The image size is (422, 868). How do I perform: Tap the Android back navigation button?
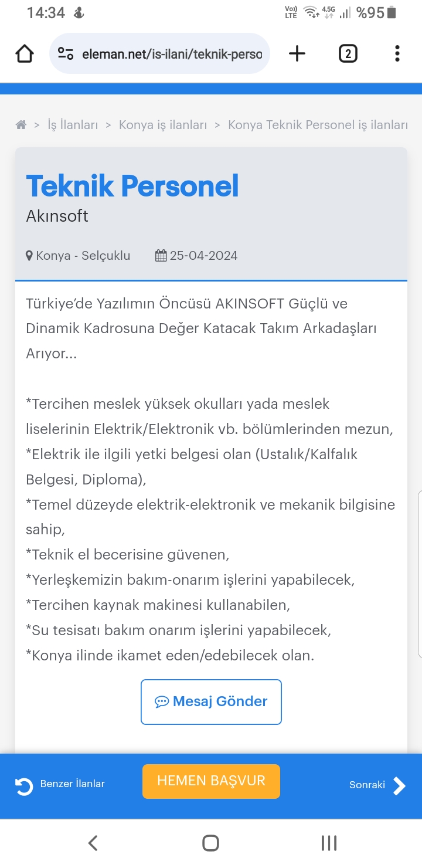(x=93, y=843)
